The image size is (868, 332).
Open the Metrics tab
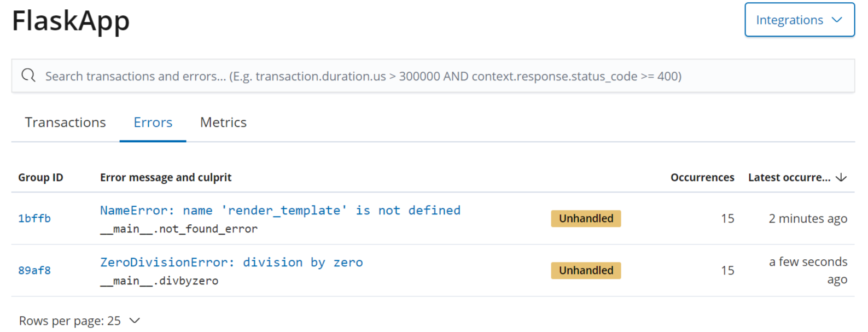coord(223,122)
